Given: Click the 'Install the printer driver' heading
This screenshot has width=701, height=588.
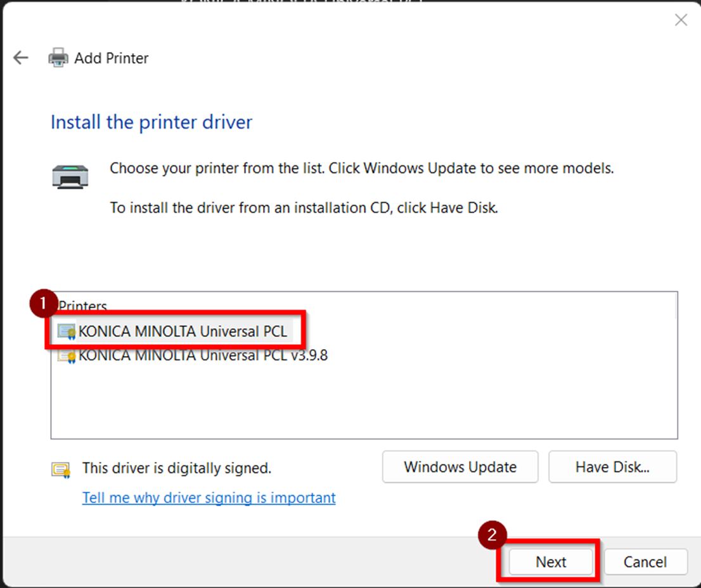Looking at the screenshot, I should click(x=151, y=122).
